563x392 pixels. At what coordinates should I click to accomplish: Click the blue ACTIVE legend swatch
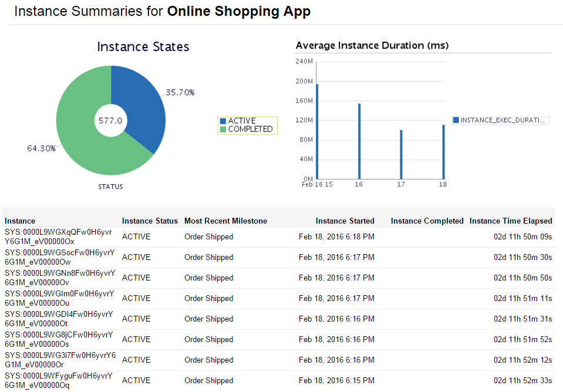coord(223,121)
